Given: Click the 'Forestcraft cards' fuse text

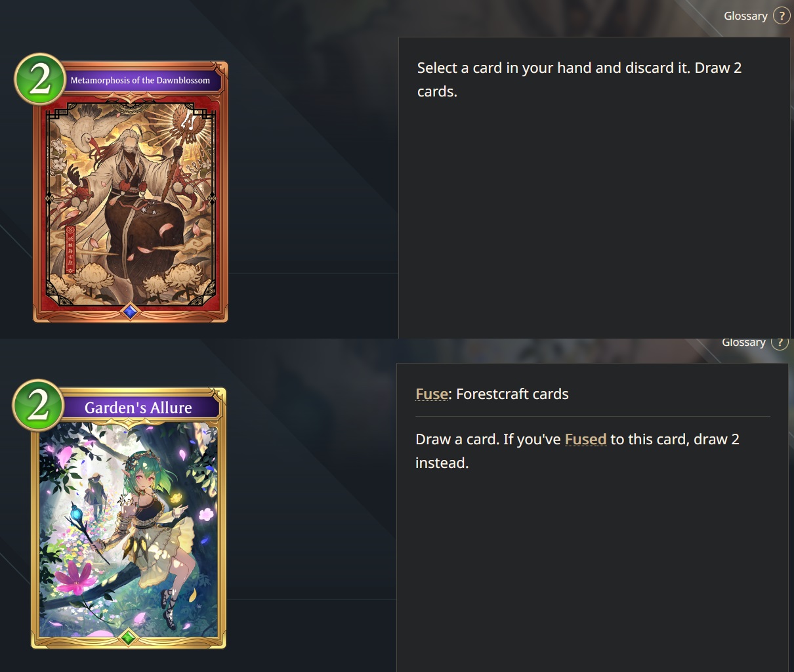Looking at the screenshot, I should (512, 394).
